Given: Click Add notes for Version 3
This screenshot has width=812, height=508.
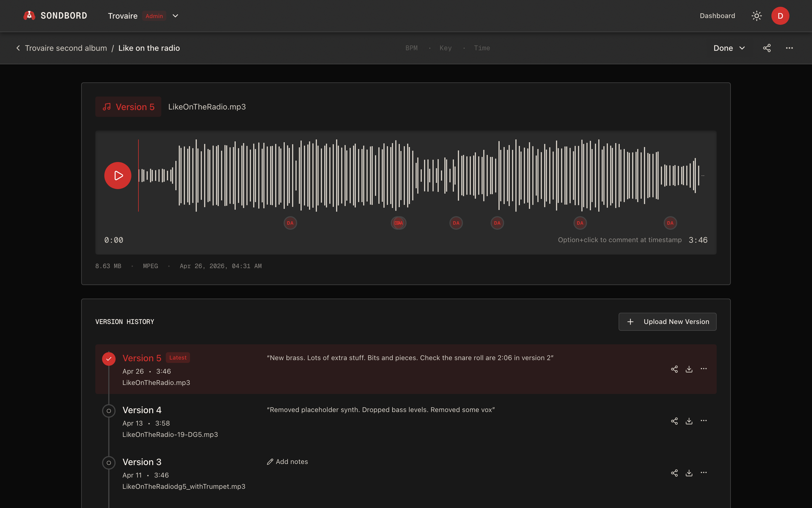Looking at the screenshot, I should tap(287, 462).
